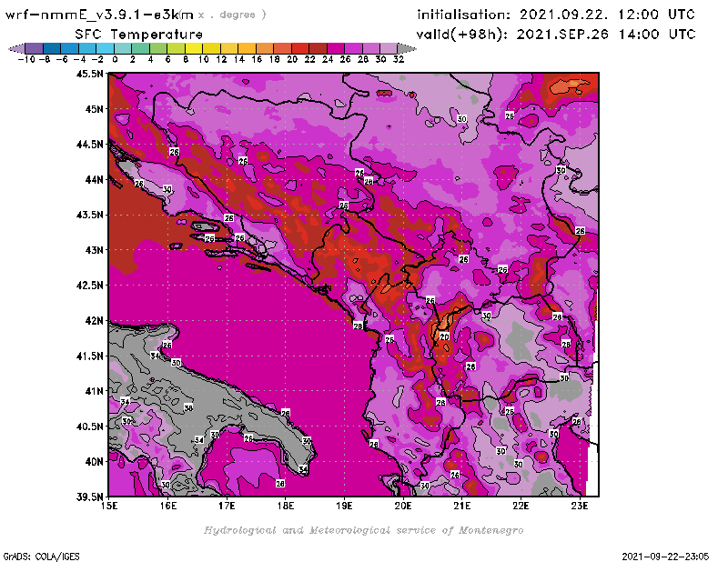The image size is (728, 562).
Task: Click the SFC Temperature heading
Action: [x=139, y=35]
